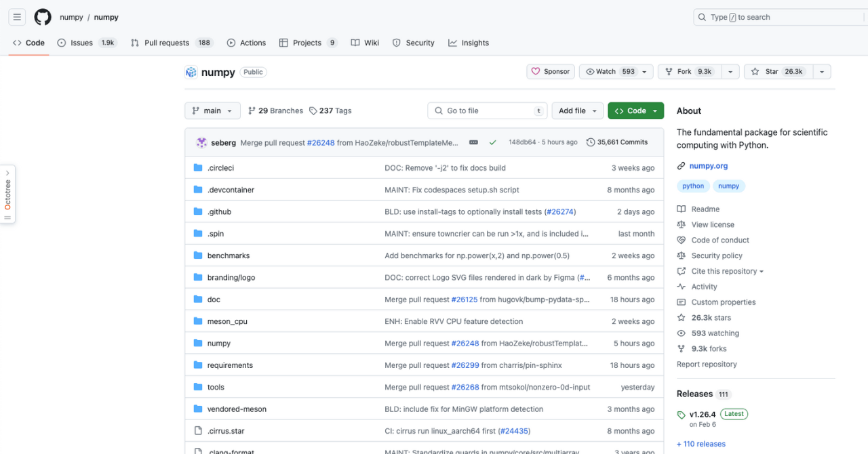Click commit hash 148db64

point(522,142)
